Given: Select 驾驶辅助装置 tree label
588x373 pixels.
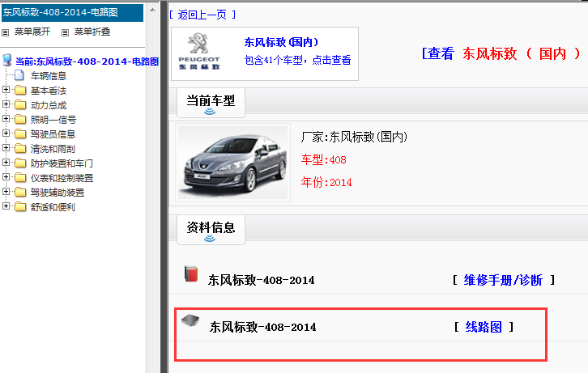Looking at the screenshot, I should 58,193.
